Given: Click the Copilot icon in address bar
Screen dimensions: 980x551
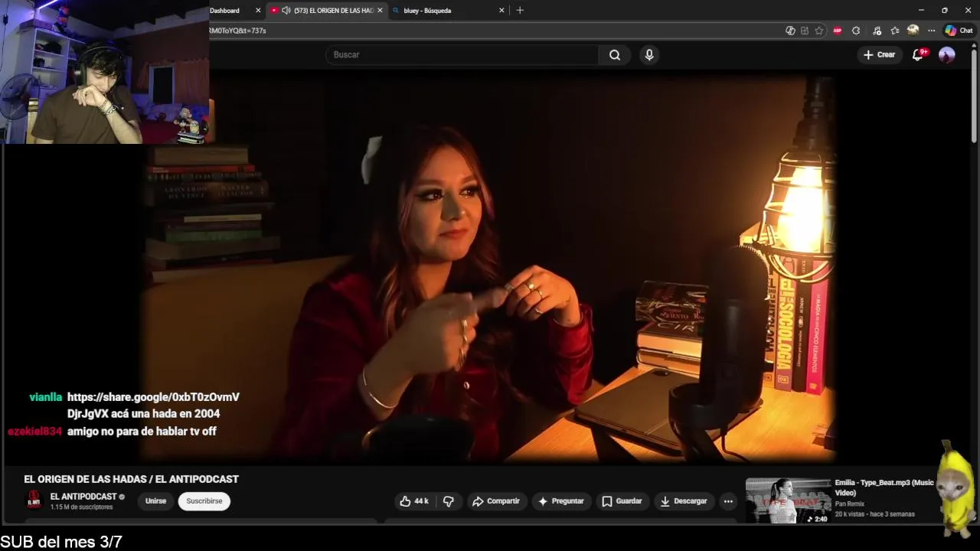Looking at the screenshot, I should (790, 31).
